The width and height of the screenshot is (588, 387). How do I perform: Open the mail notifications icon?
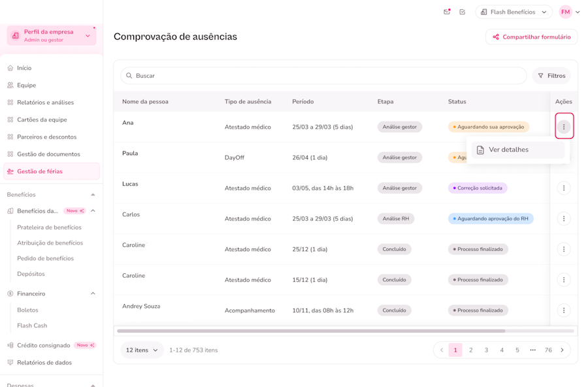point(447,12)
